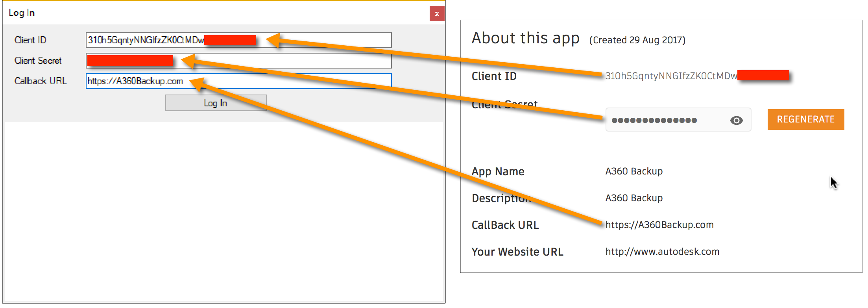Click the CallBack URL value https://A360Backup.com
This screenshot has height=308, width=868.
pos(659,225)
